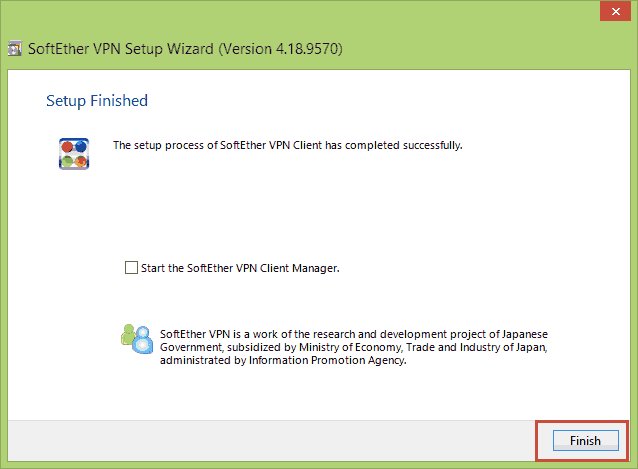Image resolution: width=638 pixels, height=469 pixels.
Task: Click the line mentioning Ministry of Economy
Action: tap(354, 347)
